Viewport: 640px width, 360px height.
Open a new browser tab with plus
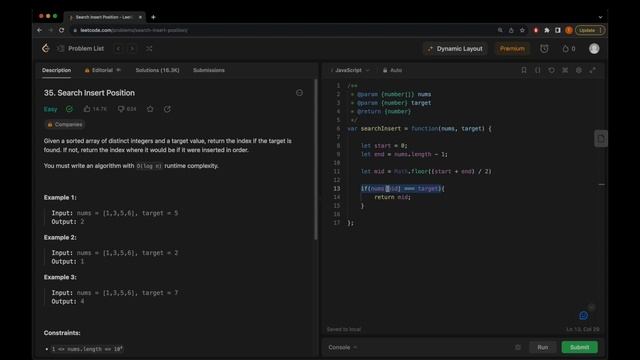coord(153,17)
